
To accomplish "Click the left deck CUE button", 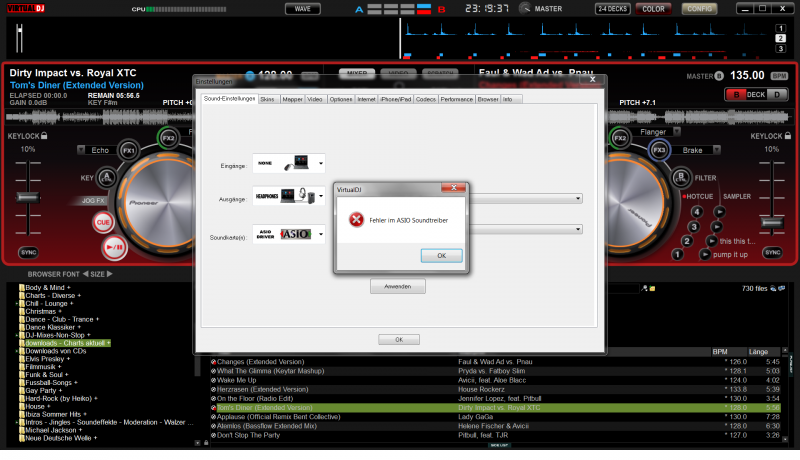I will pyautogui.click(x=103, y=222).
